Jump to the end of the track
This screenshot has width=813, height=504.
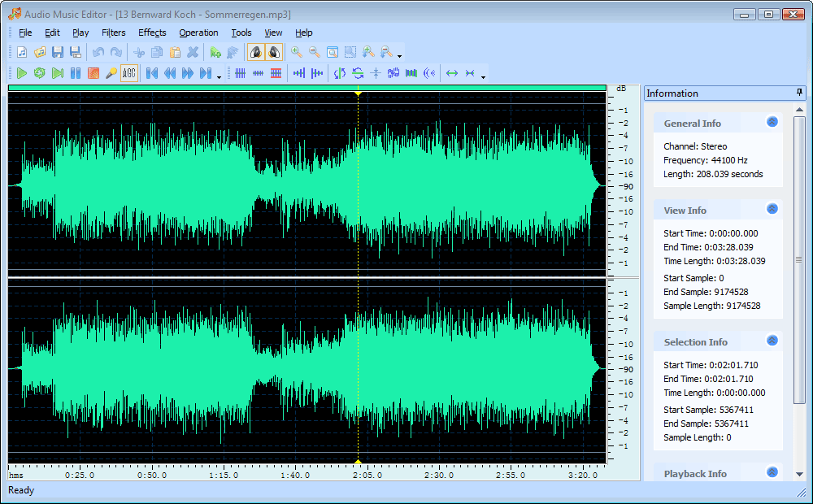point(206,73)
